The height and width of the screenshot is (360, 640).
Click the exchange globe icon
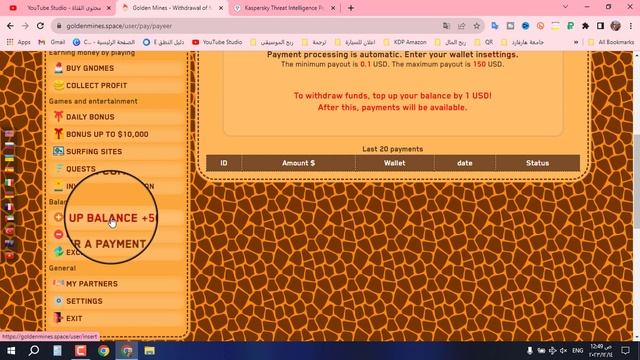pyautogui.click(x=58, y=251)
